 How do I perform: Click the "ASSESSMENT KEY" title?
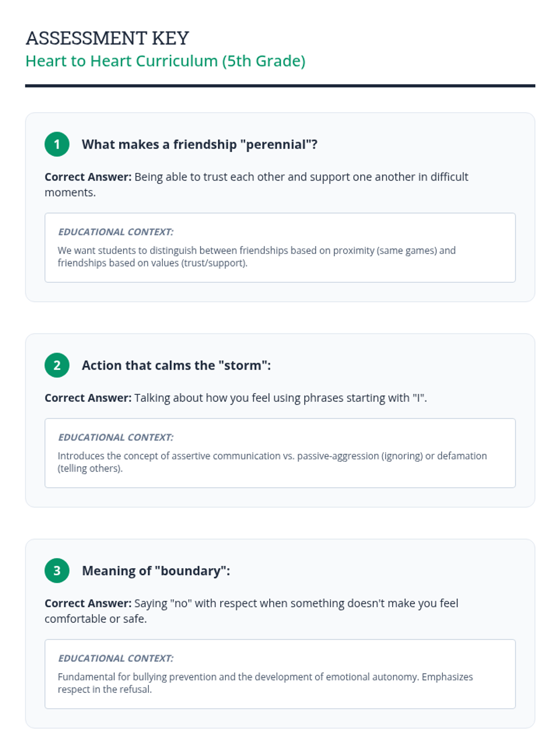click(x=107, y=38)
